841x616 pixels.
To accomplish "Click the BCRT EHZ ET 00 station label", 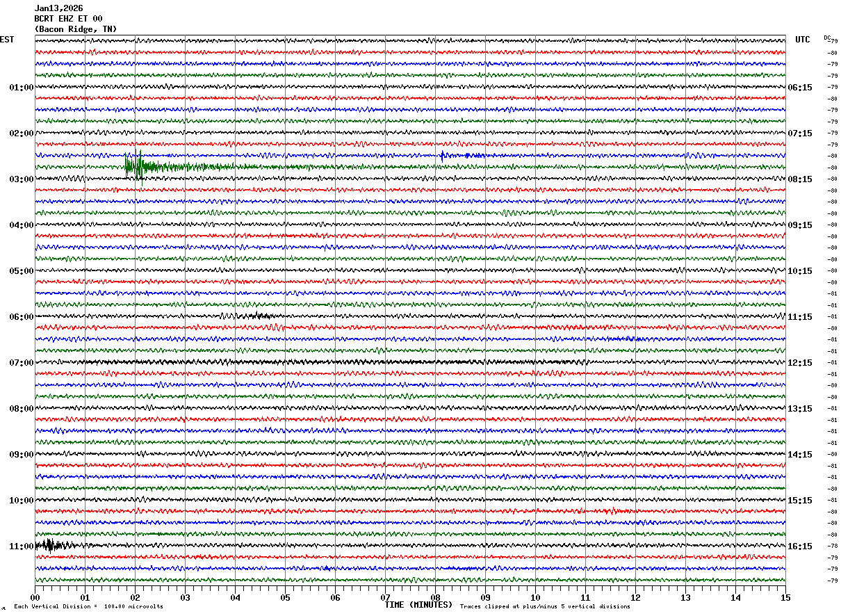I will [68, 19].
